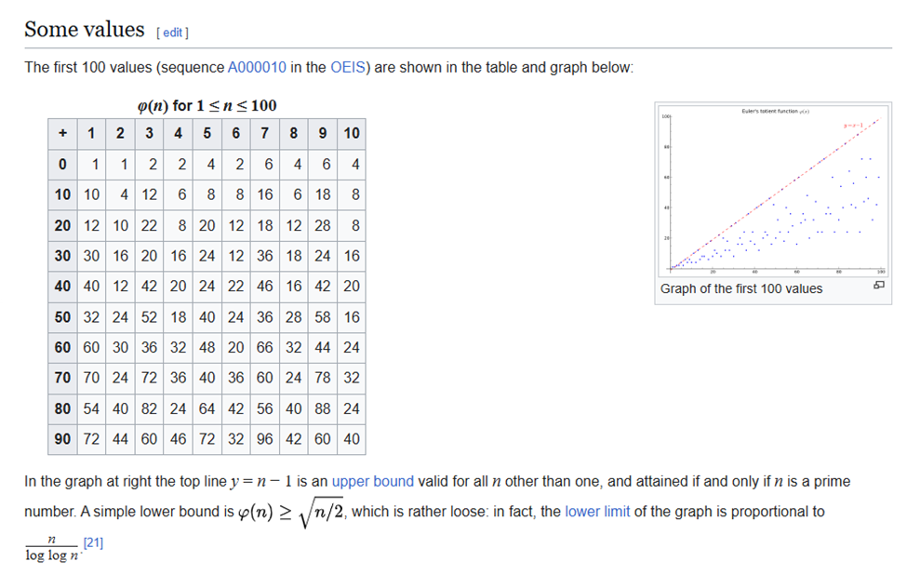Click the table cell with value 78
907x588 pixels.
click(x=322, y=378)
